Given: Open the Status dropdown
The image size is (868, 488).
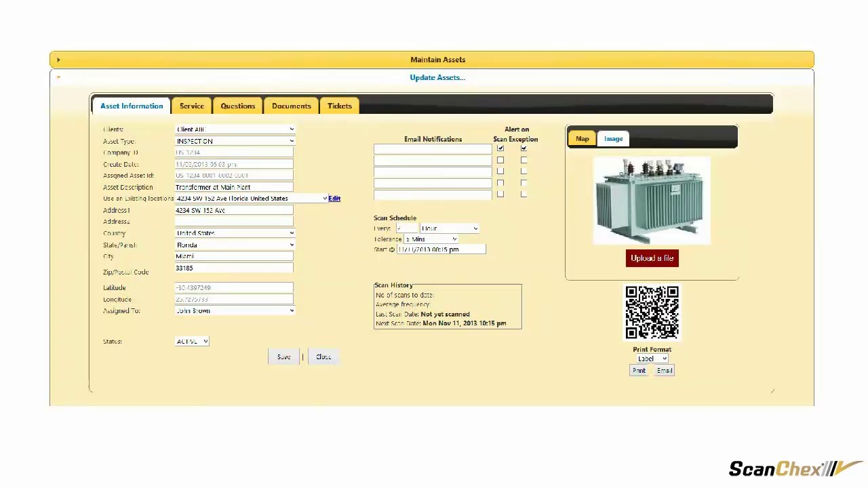Looking at the screenshot, I should pyautogui.click(x=192, y=341).
